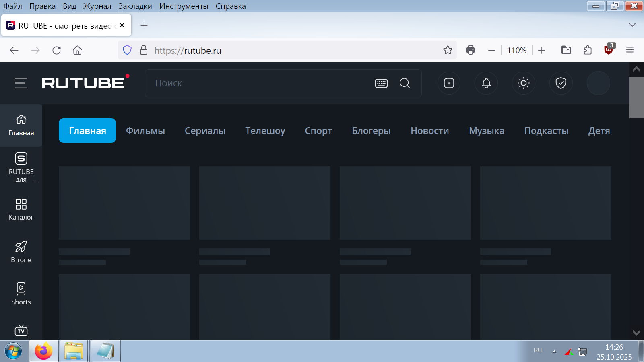Toggle light/dark theme sun icon
Viewport: 644px width, 362px height.
click(523, 83)
